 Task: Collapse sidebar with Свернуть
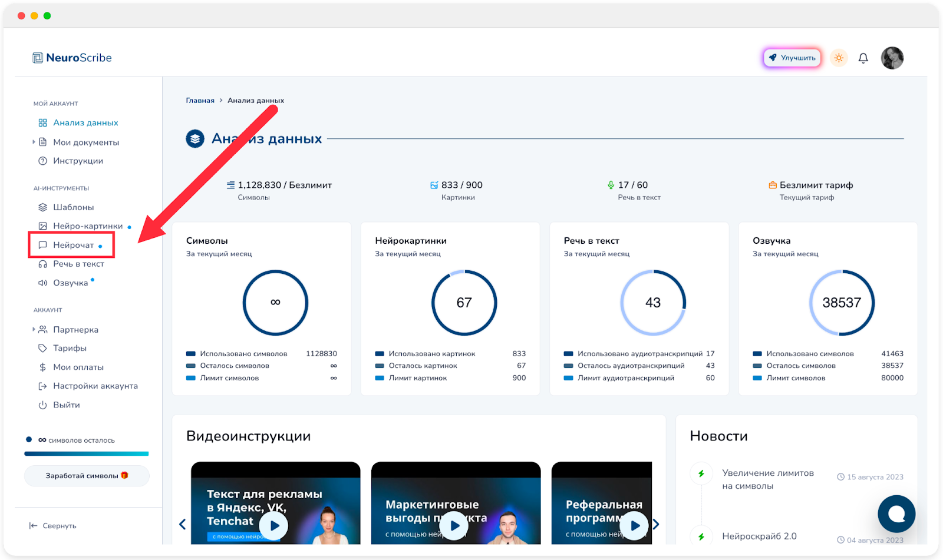pyautogui.click(x=53, y=526)
